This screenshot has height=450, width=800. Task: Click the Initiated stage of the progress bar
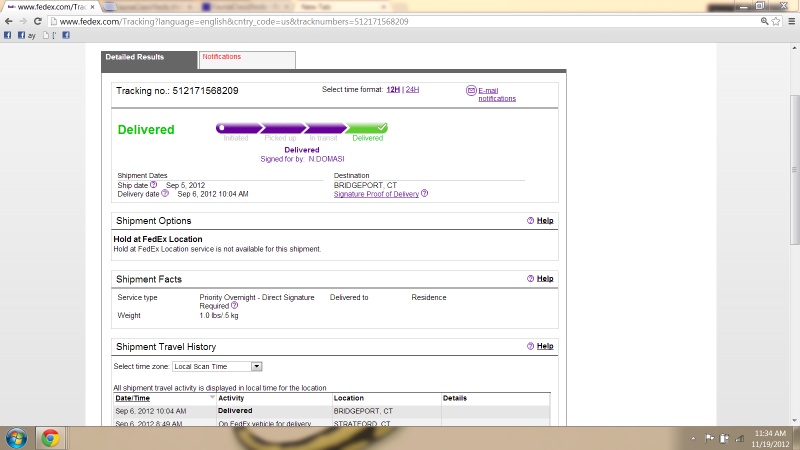[x=238, y=128]
